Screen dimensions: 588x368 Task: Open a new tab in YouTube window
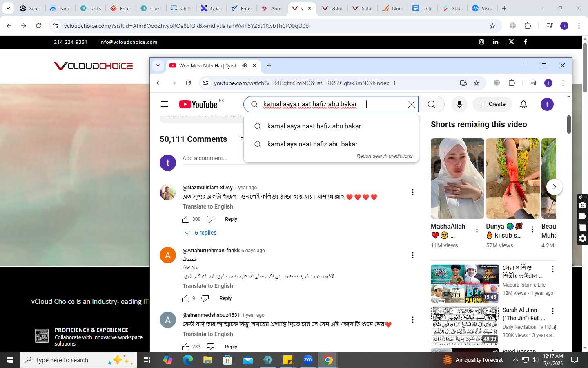(269, 65)
